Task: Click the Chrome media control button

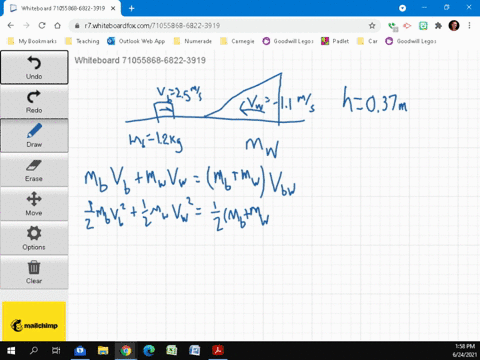Action: (x=402, y=8)
